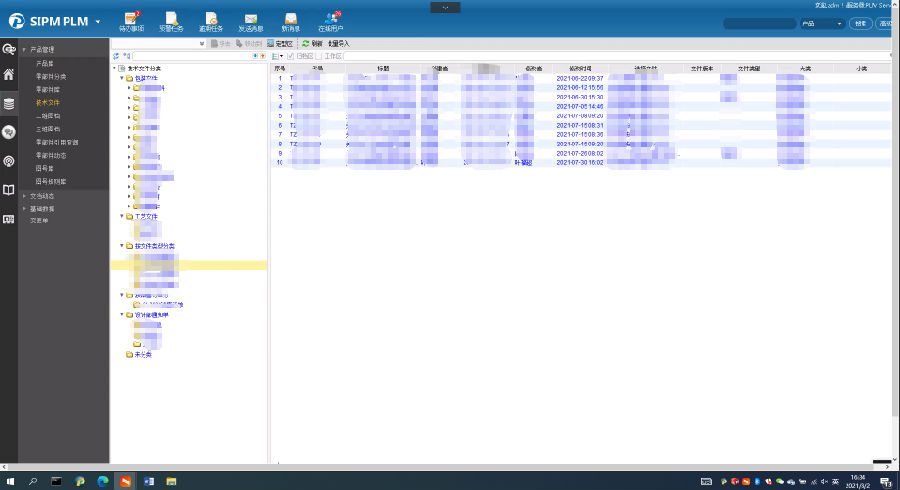This screenshot has width=900, height=490.
Task: Select 技术文件 in the left menu
Action: [47, 103]
